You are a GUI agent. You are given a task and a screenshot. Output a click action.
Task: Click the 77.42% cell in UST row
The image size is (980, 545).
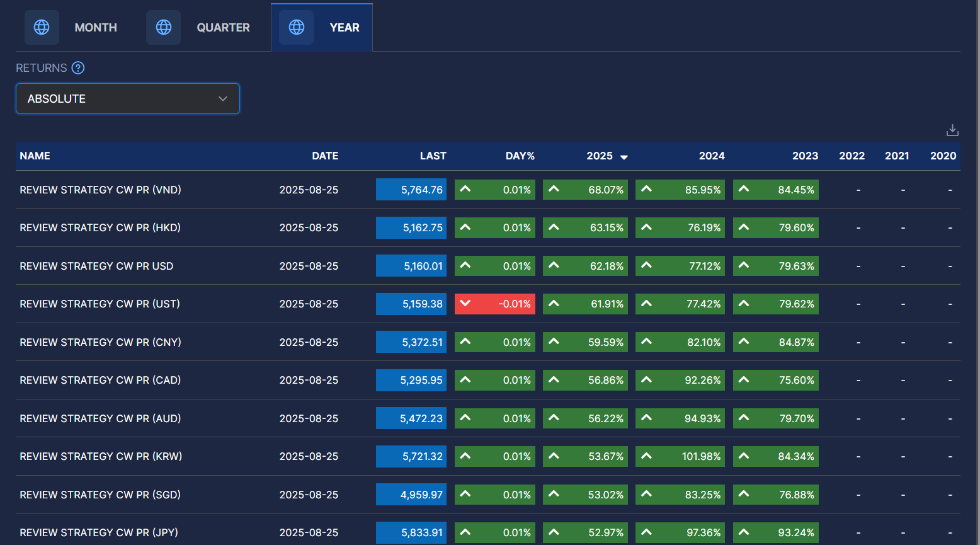pyautogui.click(x=680, y=304)
